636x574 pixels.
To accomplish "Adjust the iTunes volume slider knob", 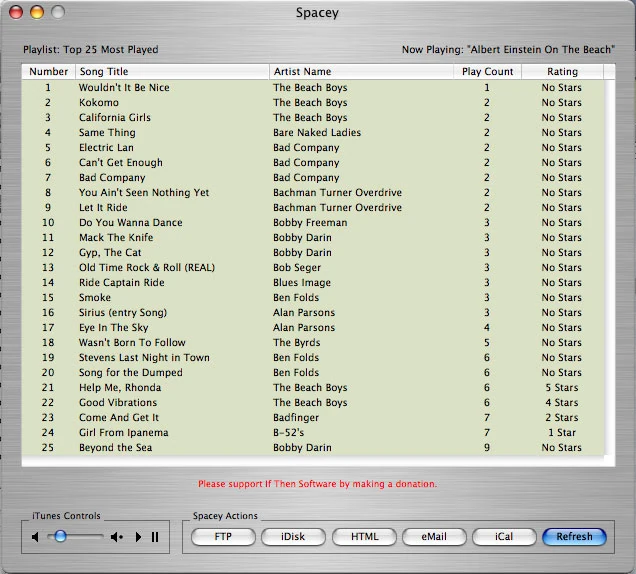I will [60, 536].
